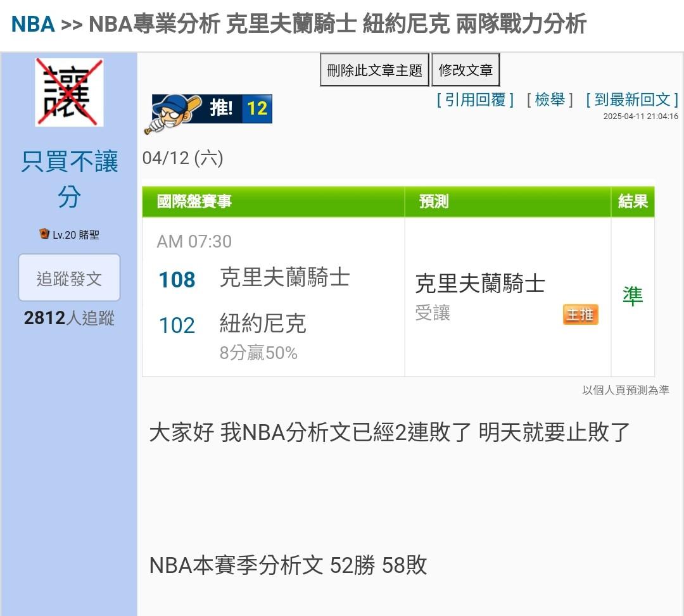Click the 受讓 prediction label

point(433,313)
